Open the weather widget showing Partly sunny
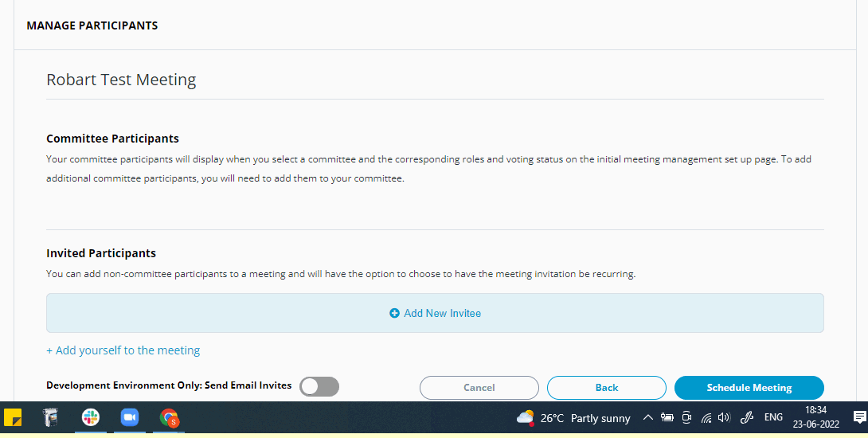Image resolution: width=868 pixels, height=438 pixels. (573, 418)
